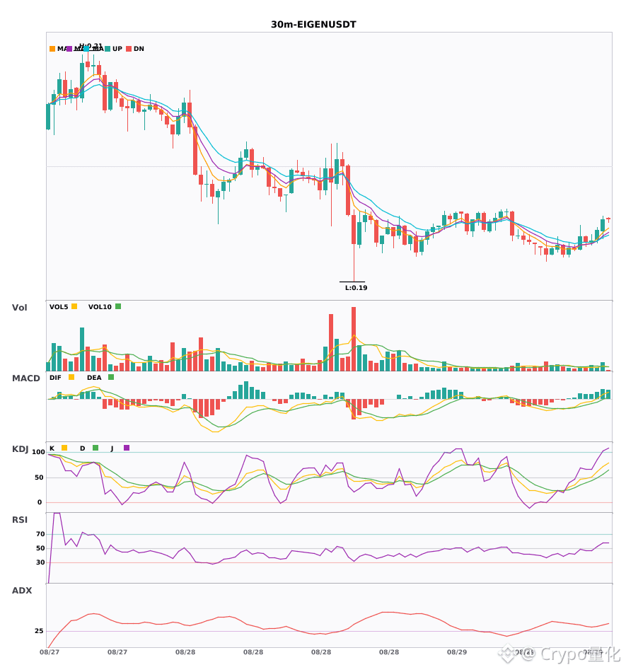This screenshot has height=672, width=626.
Task: Click the cyan MA legend swatch
Action: click(x=86, y=49)
